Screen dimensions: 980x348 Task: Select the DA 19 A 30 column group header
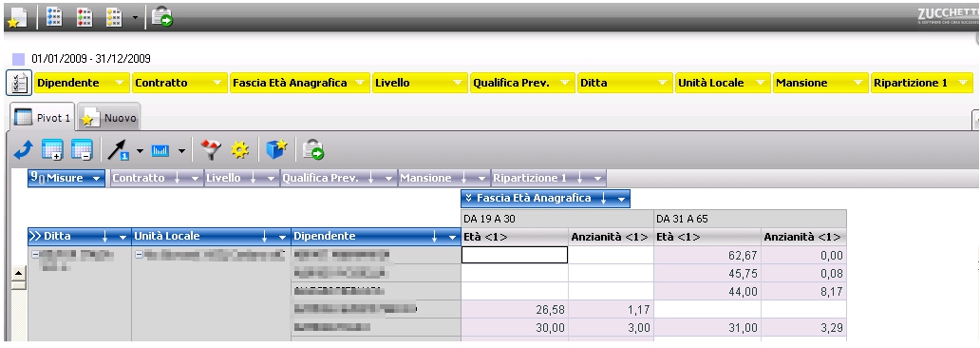pos(557,219)
